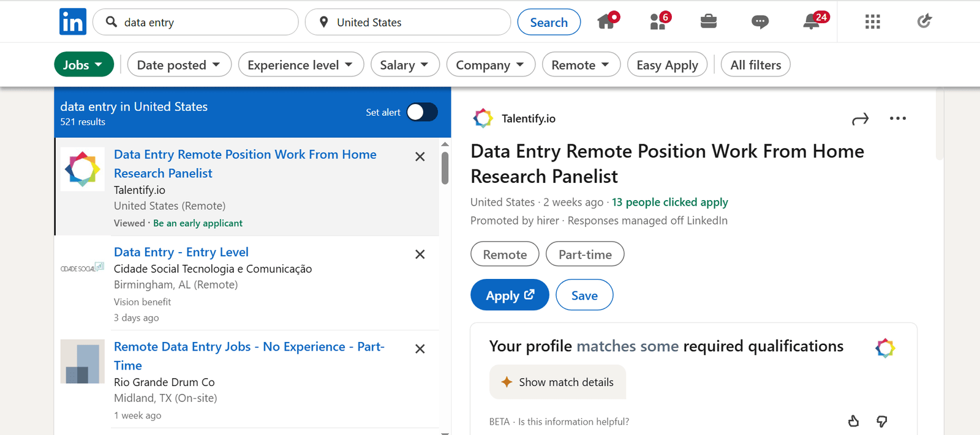Click Rio Grande Drum Co logo thumbnail
The width and height of the screenshot is (980, 435).
pyautogui.click(x=83, y=362)
